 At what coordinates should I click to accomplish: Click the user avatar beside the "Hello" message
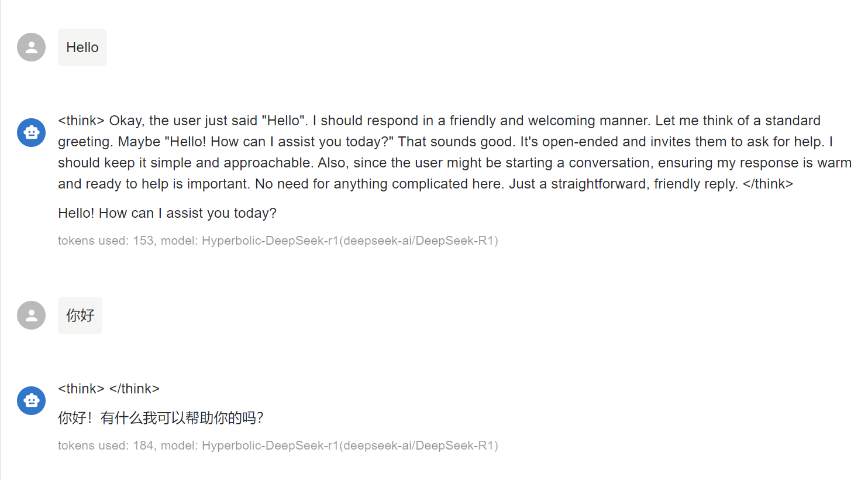(32, 47)
